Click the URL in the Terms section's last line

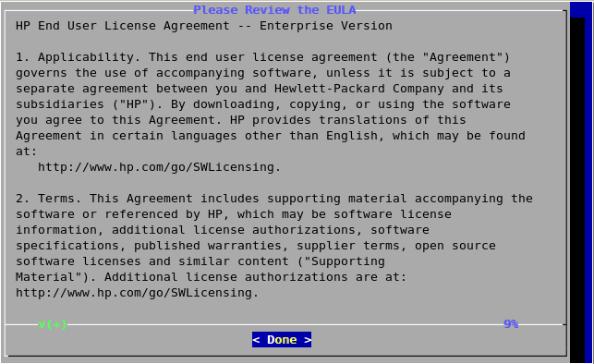[x=137, y=293]
